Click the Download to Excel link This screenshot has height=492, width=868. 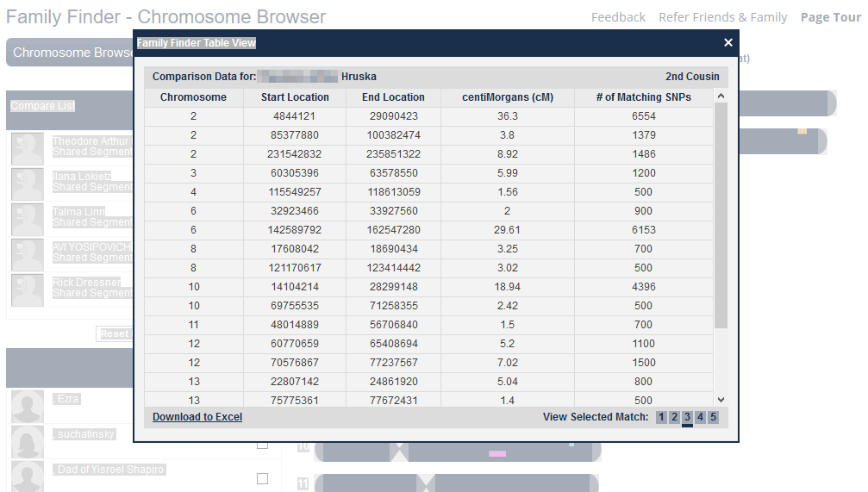click(197, 417)
